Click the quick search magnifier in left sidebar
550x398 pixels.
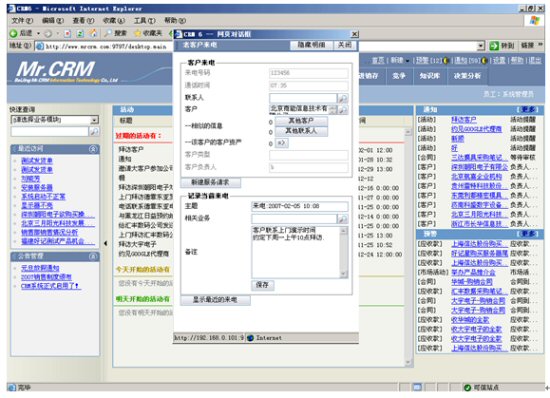coord(94,131)
